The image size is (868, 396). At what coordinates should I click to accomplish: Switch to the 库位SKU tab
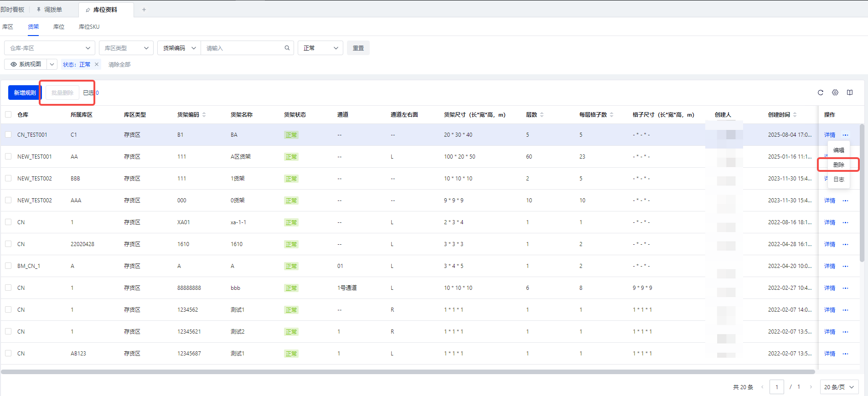[x=89, y=27]
